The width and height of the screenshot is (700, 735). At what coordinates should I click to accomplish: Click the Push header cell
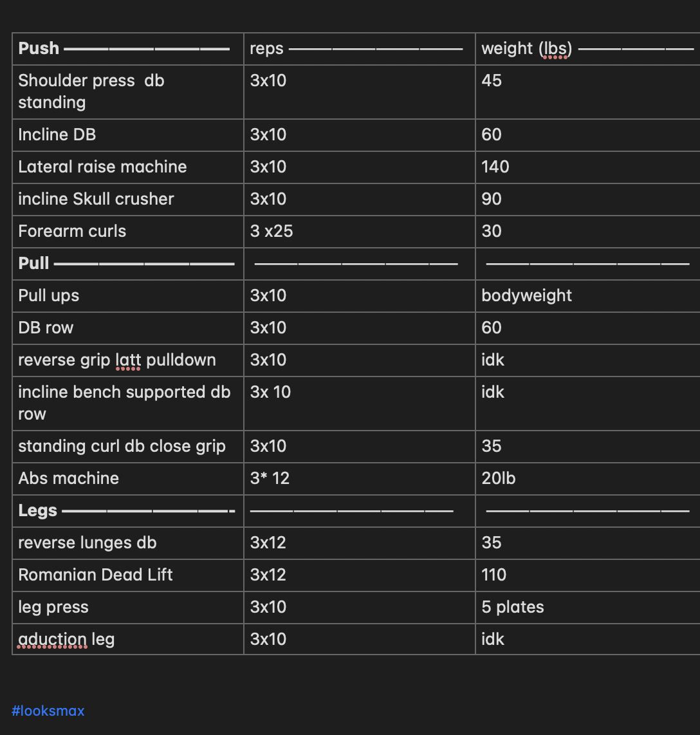pyautogui.click(x=128, y=49)
